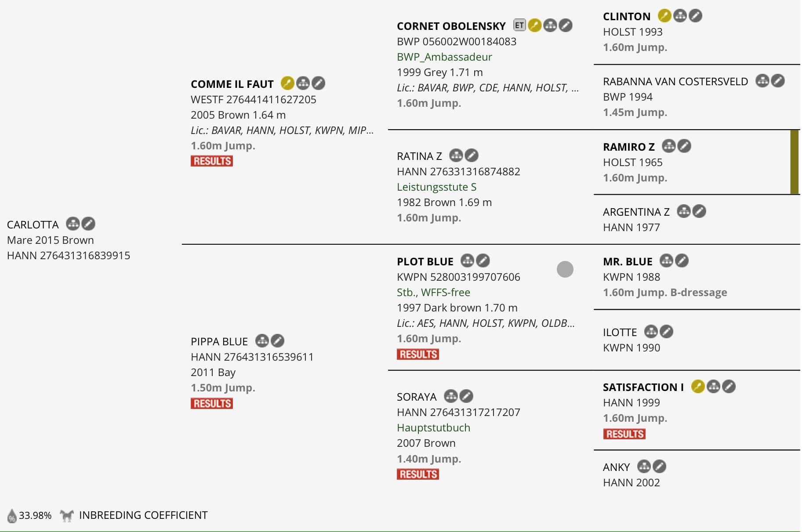
Task: Click the gold stallion icon next to COMME IL FAUT
Action: (287, 83)
